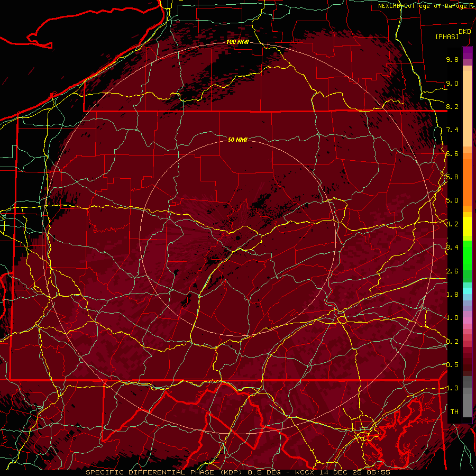
Task: Click the 0.5 DEG elevation text
Action: coord(264,472)
